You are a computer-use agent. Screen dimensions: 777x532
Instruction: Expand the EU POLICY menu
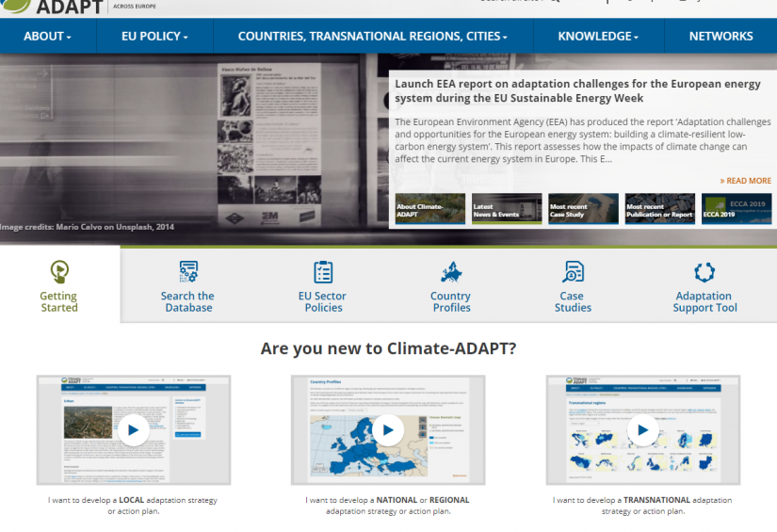point(154,36)
